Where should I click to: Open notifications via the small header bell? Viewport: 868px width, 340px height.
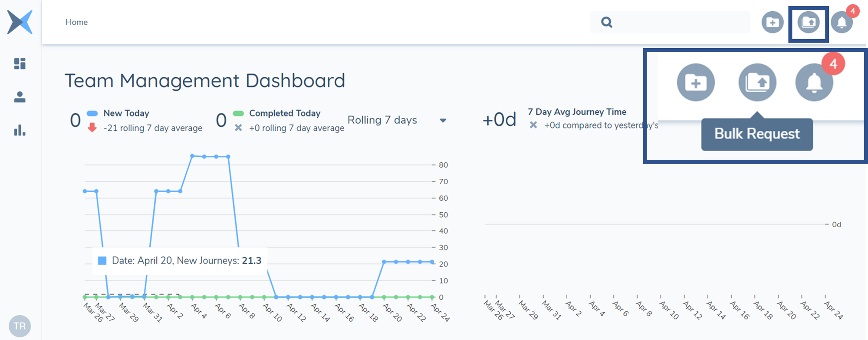point(842,23)
